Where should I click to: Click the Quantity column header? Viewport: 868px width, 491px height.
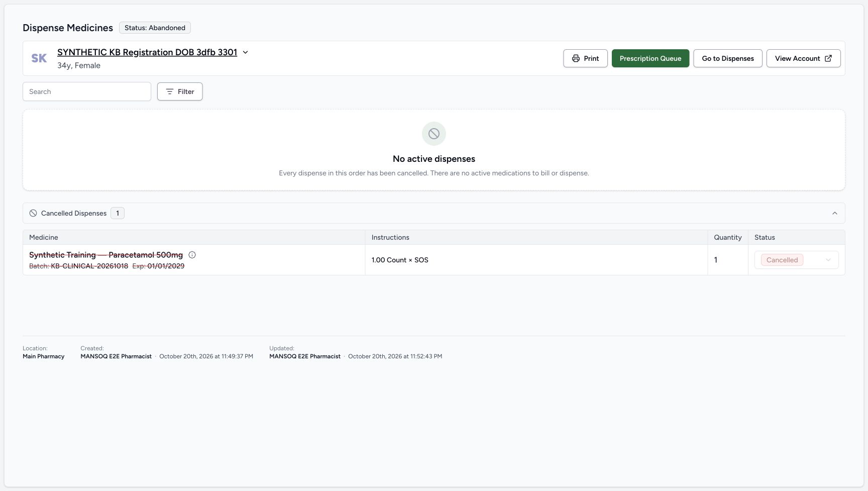(x=727, y=237)
